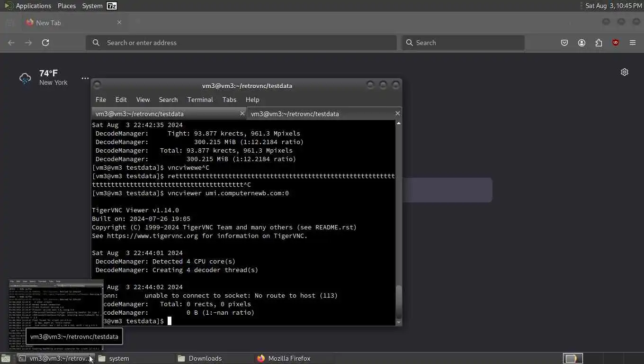Open the clock showing Sat Aug 3
The width and height of the screenshot is (644, 364).
tap(614, 6)
